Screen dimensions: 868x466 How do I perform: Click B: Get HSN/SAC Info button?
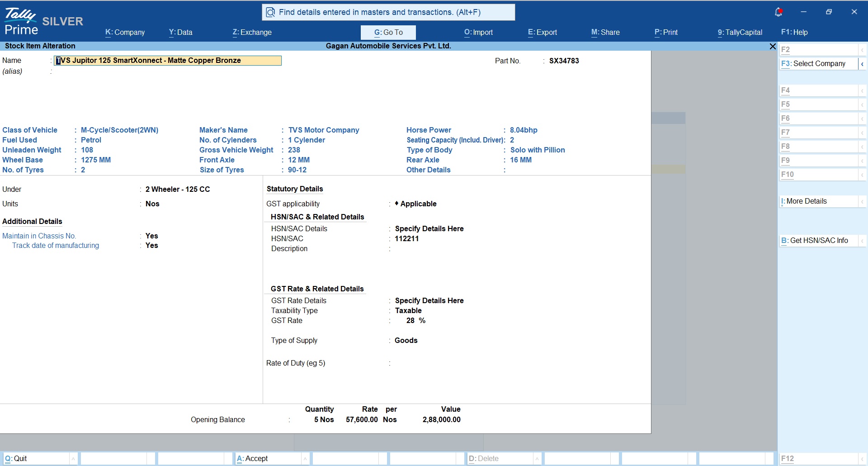coord(818,241)
